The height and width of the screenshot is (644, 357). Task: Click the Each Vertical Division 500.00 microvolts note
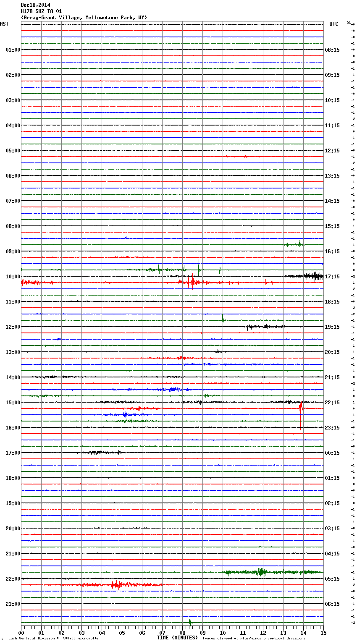[x=54, y=639]
